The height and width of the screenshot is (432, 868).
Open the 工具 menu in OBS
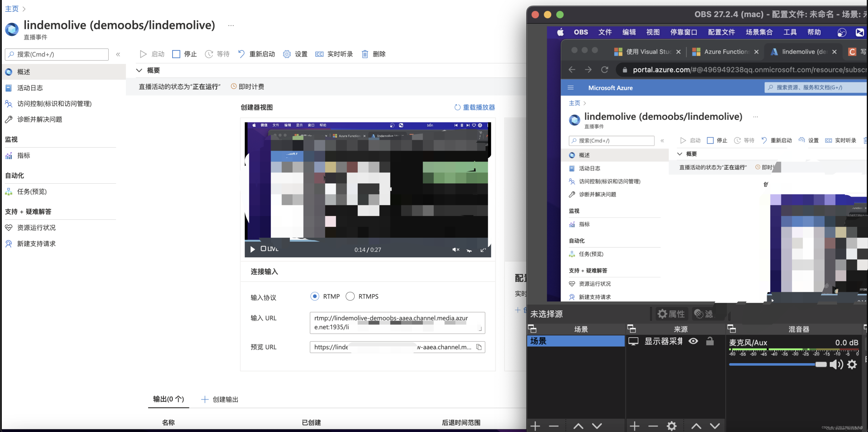click(x=790, y=32)
